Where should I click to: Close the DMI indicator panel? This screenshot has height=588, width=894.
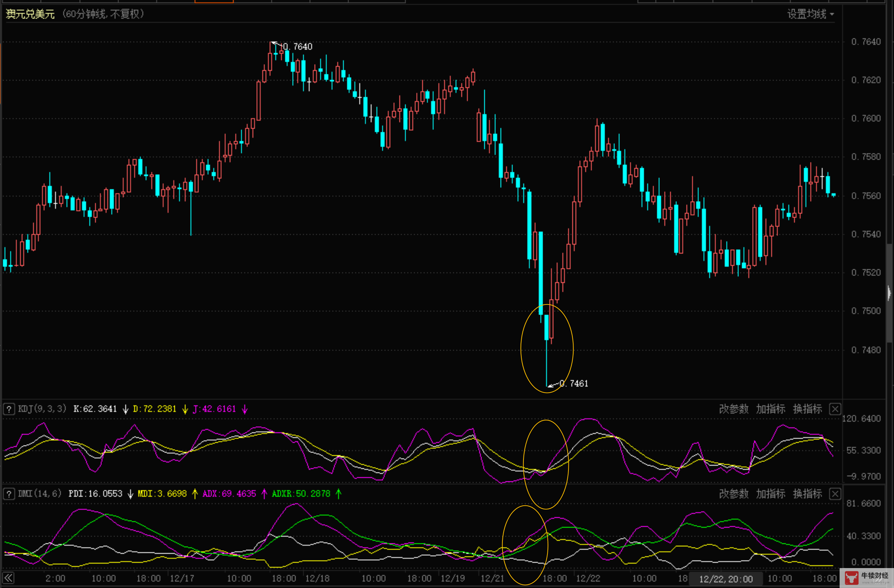835,494
